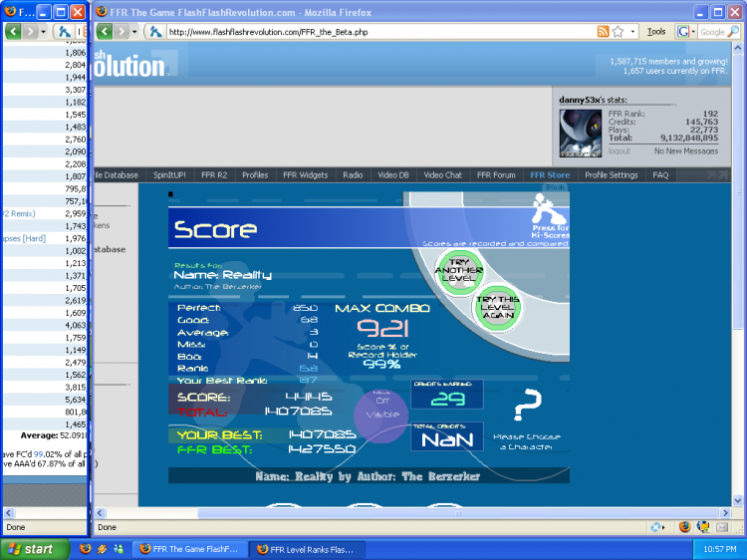The height and width of the screenshot is (560, 747).
Task: Open the URL bar history dropdown arrow
Action: (632, 32)
